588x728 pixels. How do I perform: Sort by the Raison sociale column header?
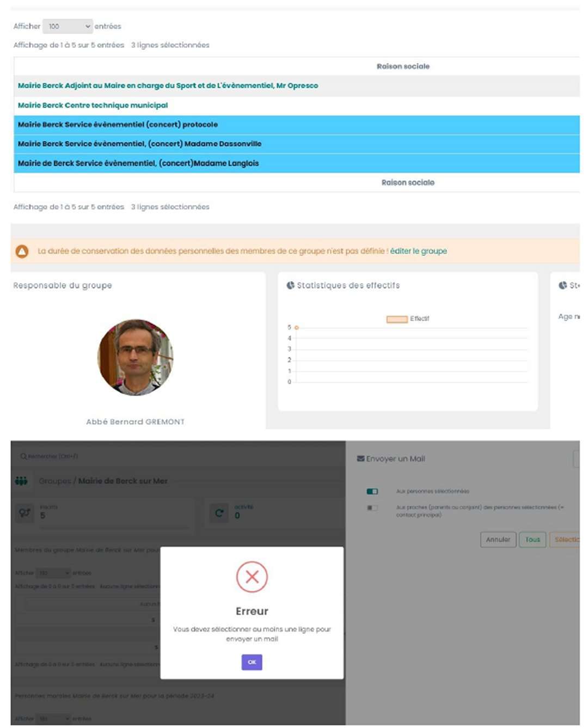[x=403, y=66]
